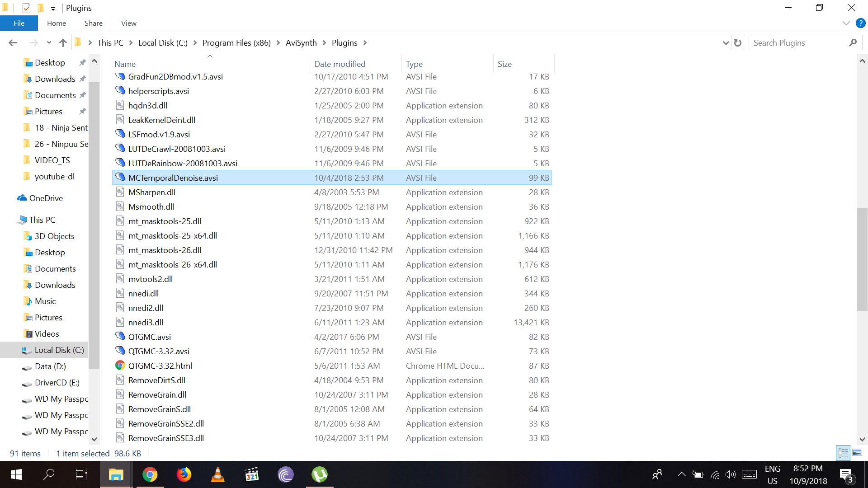Open the View ribbon tab
This screenshot has height=488, width=868.
(128, 23)
